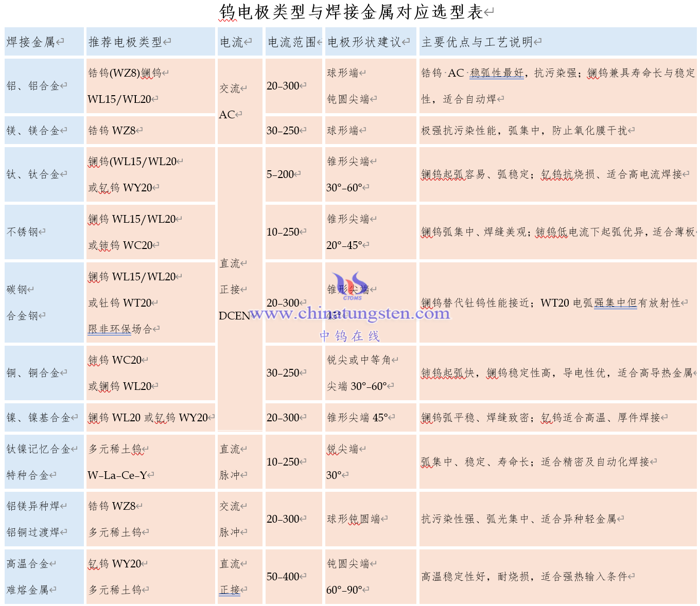Click the 直流正接 DCEN merged cell
Image resolution: width=700 pixels, height=606 pixels.
[234, 290]
